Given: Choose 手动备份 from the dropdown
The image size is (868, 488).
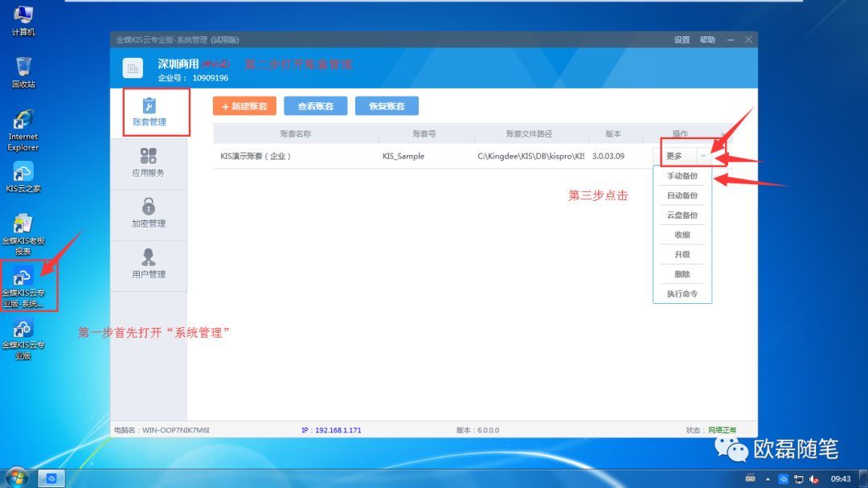Looking at the screenshot, I should (x=682, y=175).
